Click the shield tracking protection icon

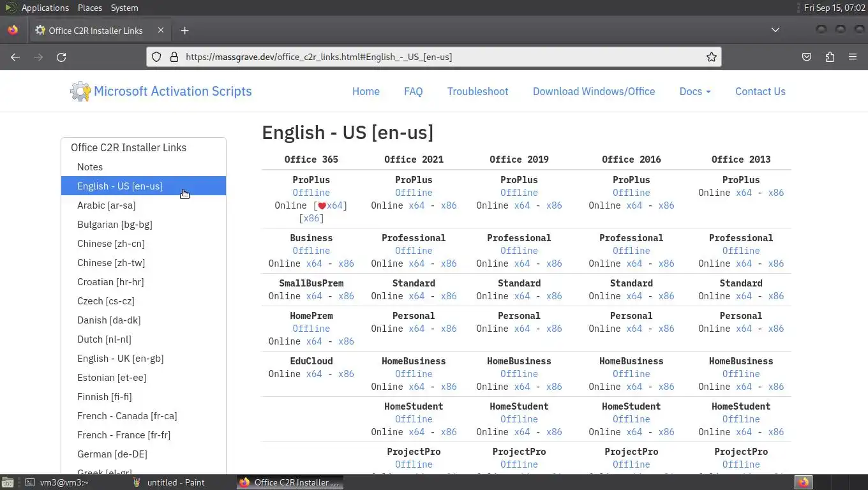(156, 57)
